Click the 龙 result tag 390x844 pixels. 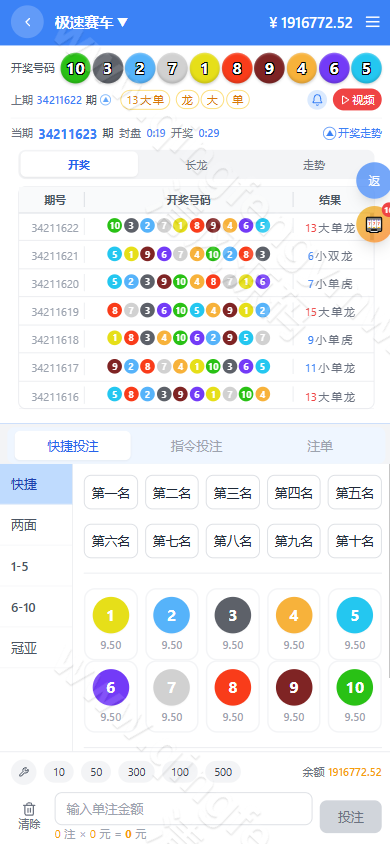187,100
